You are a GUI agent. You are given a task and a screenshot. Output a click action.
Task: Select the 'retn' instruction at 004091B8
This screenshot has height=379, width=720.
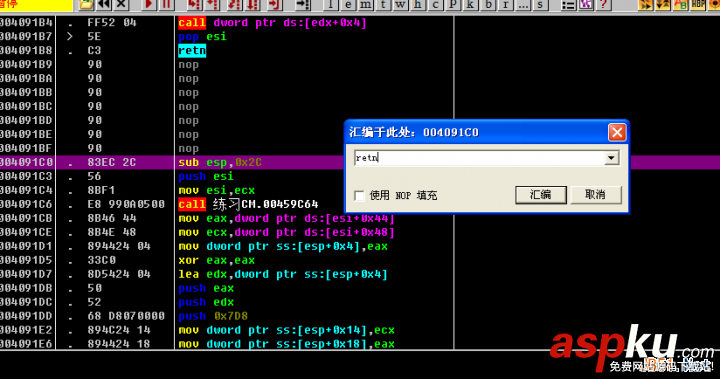click(x=192, y=51)
